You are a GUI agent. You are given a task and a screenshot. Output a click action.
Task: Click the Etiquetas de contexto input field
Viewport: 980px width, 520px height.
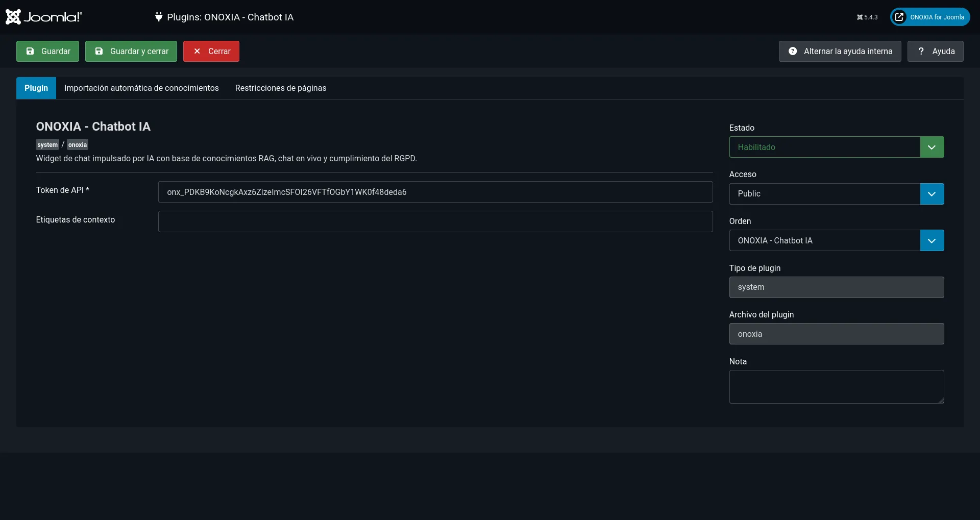click(x=435, y=221)
